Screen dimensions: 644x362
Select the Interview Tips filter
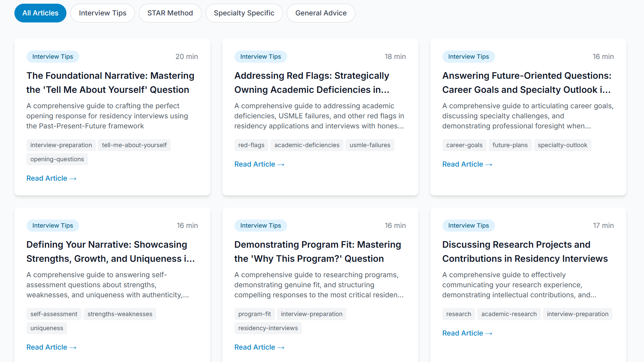(x=102, y=13)
